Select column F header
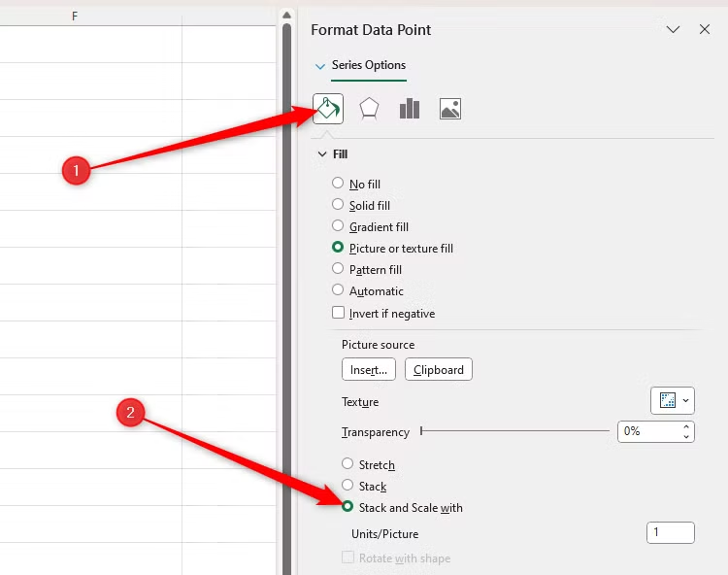The width and height of the screenshot is (728, 575). (75, 17)
